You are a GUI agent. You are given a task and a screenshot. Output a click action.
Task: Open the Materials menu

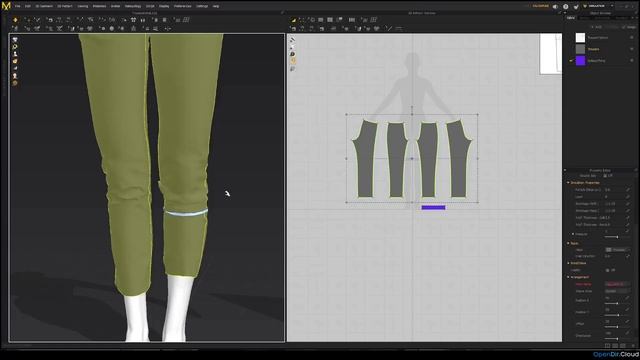99,6
